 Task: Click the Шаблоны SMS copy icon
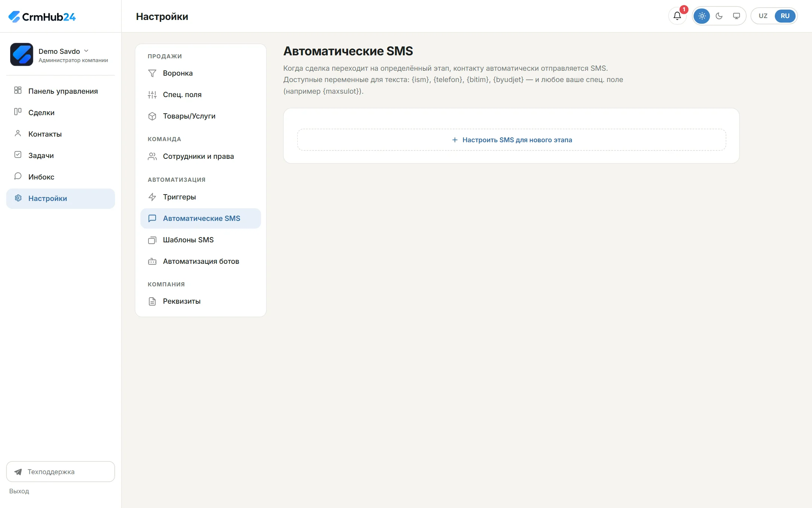click(152, 240)
